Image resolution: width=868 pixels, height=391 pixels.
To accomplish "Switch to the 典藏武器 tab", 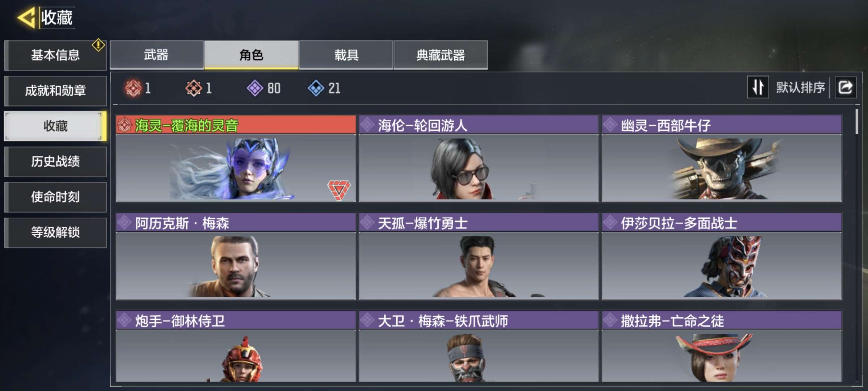I will coord(441,55).
